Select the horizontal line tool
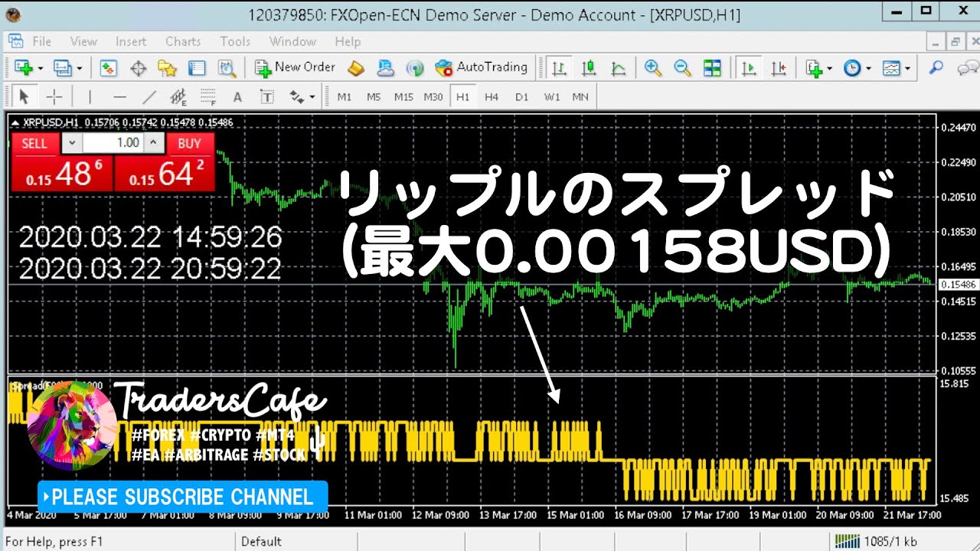The height and width of the screenshot is (551, 980). pyautogui.click(x=119, y=97)
